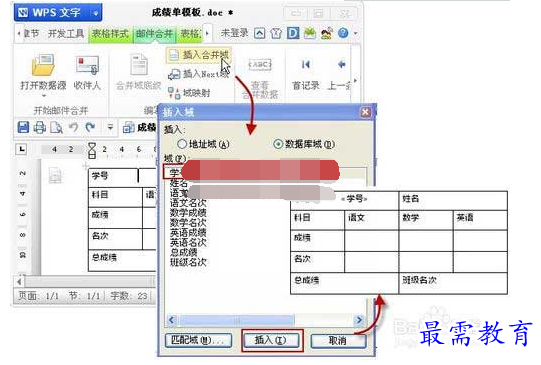The image size is (541, 365).
Task: Click the 打开数据源 folder icon
Action: pos(43,65)
